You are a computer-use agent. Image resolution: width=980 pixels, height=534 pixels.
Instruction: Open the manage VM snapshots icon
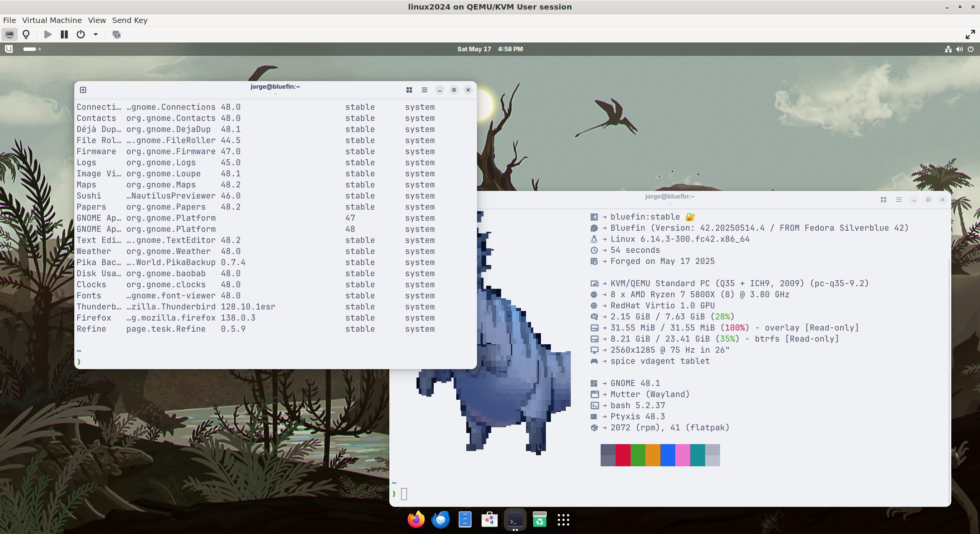pyautogui.click(x=116, y=34)
